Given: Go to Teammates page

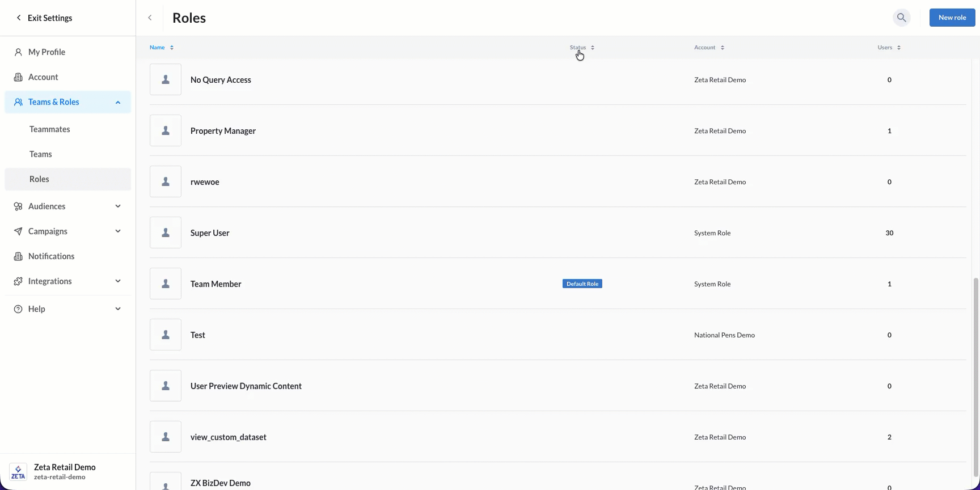Looking at the screenshot, I should coord(67,129).
